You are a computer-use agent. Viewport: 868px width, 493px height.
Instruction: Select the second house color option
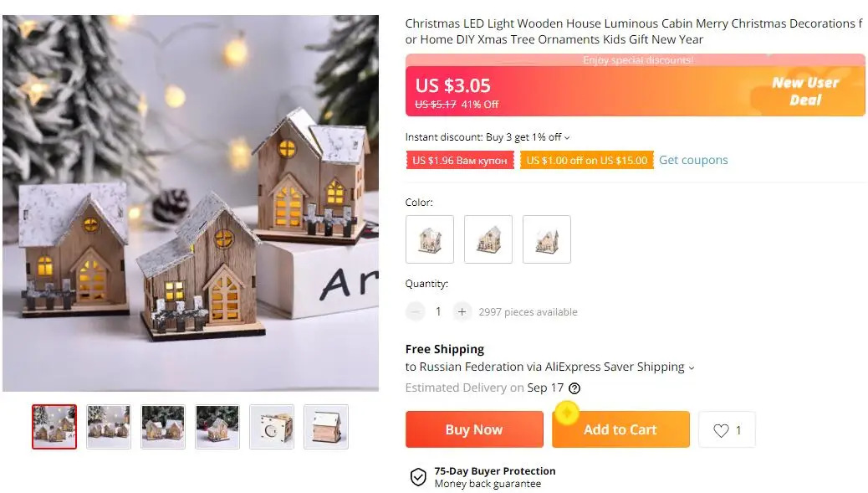click(x=488, y=239)
